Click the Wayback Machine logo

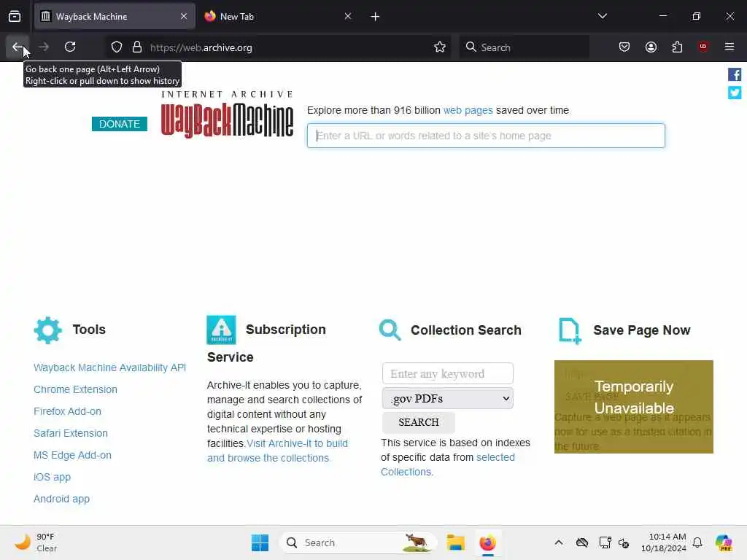pyautogui.click(x=227, y=114)
